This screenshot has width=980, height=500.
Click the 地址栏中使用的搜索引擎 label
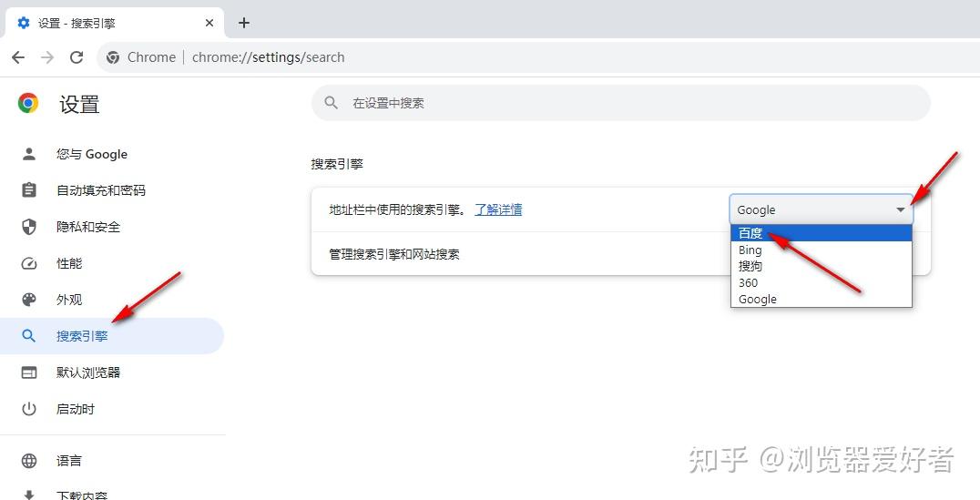tap(397, 209)
